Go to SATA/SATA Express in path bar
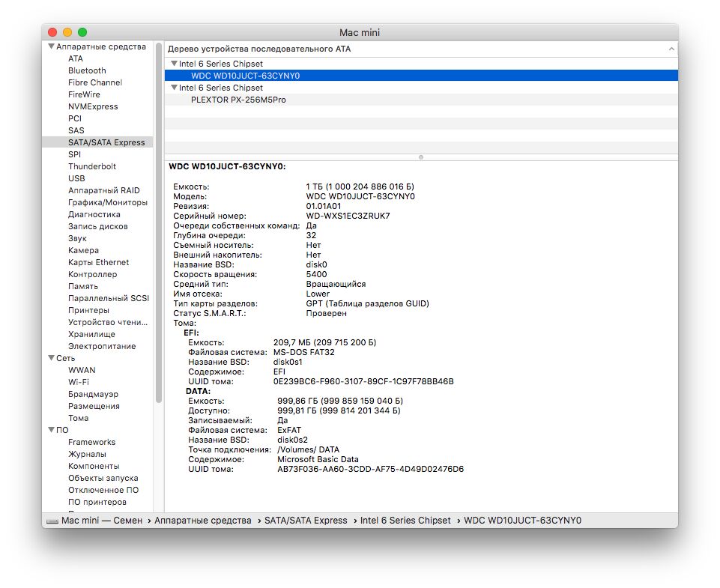 pos(306,520)
